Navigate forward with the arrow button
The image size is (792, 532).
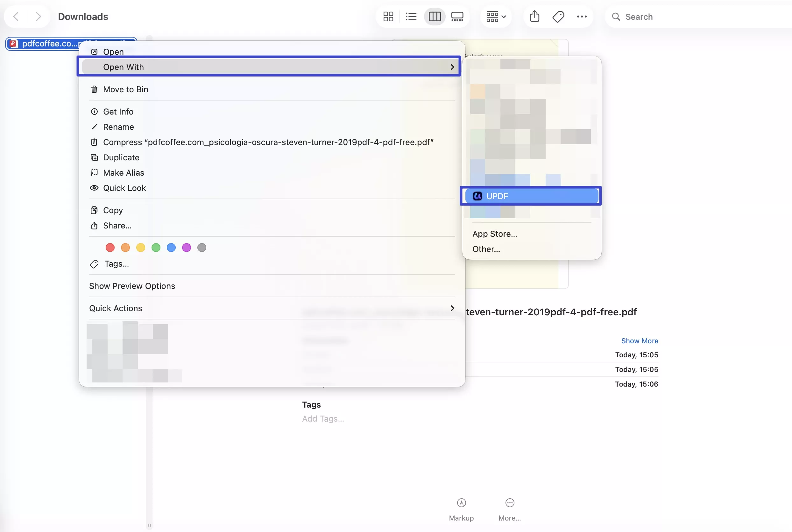click(39, 17)
